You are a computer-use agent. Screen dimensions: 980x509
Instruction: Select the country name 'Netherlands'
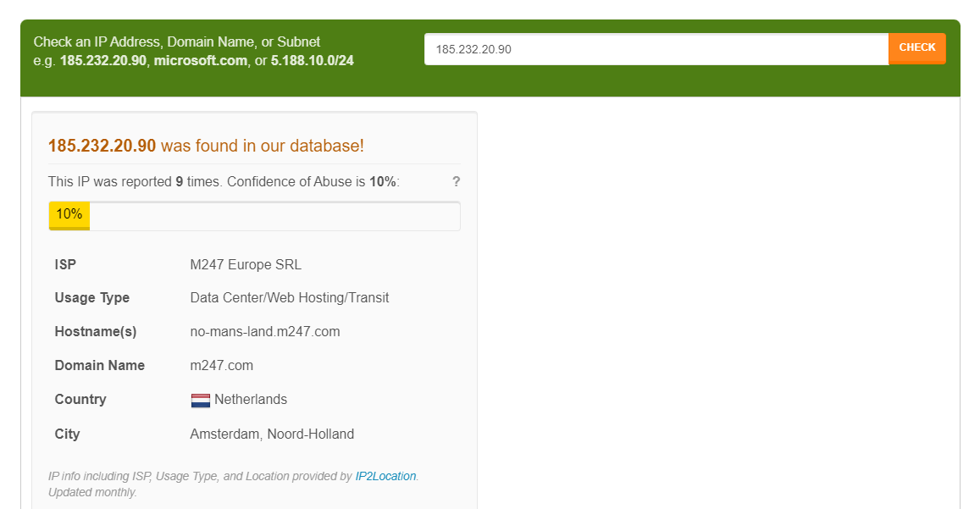point(251,400)
